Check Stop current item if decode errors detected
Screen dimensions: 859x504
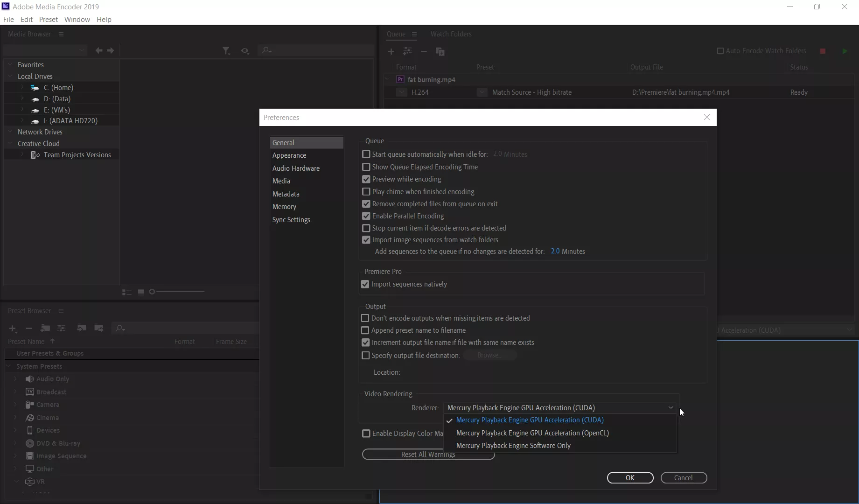pyautogui.click(x=366, y=228)
